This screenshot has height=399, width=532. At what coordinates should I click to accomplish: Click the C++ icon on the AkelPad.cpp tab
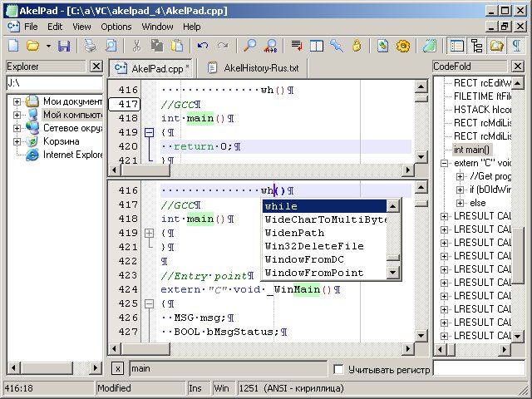pos(121,68)
